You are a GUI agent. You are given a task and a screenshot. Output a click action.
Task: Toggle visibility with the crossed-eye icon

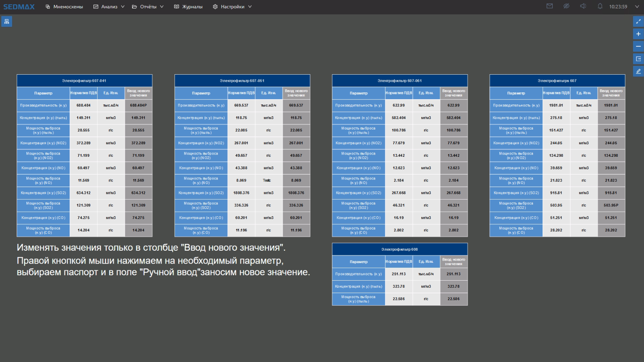click(566, 6)
